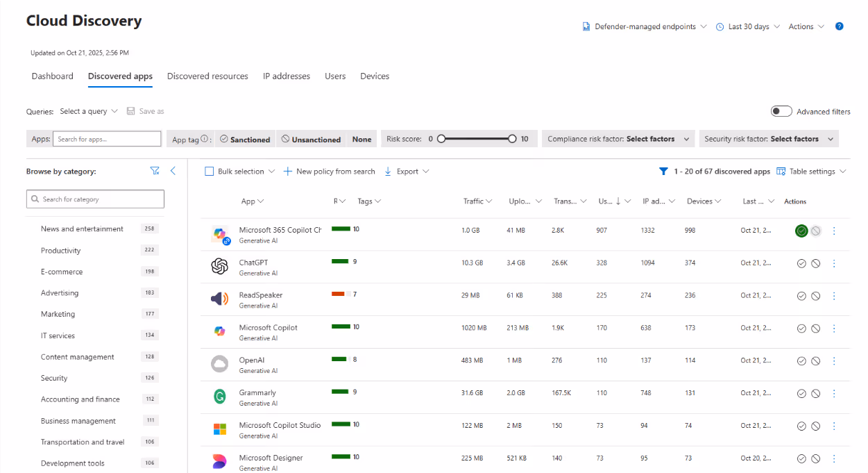
Task: Unsanction the Grammarly app
Action: [816, 393]
